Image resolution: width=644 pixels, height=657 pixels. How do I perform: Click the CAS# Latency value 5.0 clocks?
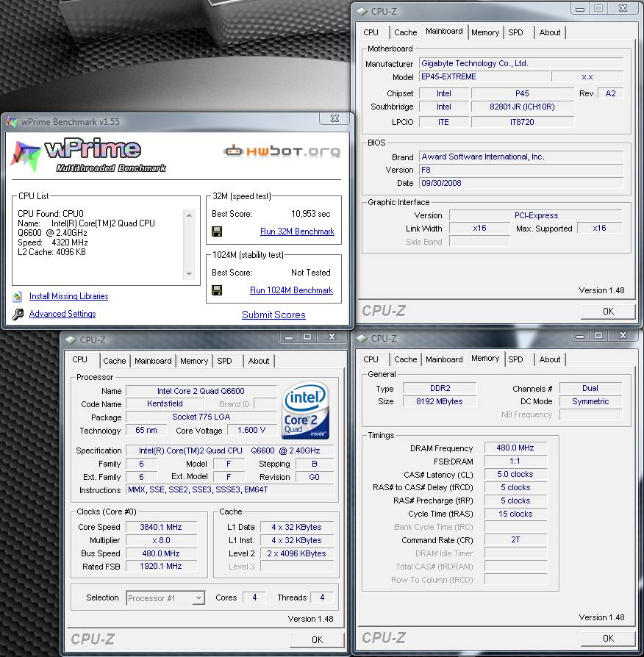(515, 474)
